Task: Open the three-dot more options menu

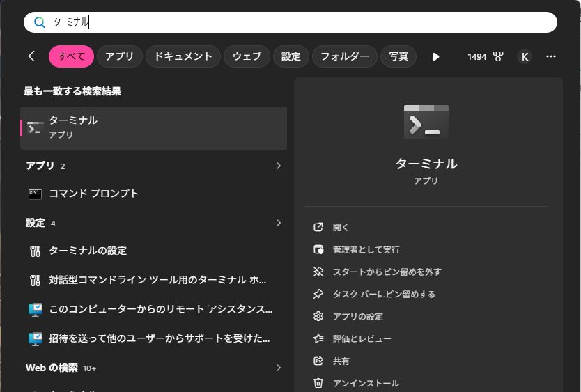Action: (551, 56)
